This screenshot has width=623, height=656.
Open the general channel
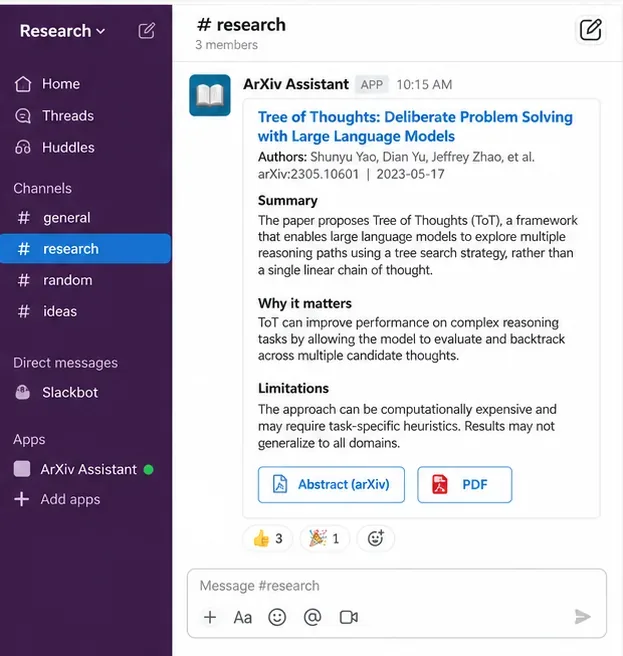[x=85, y=218]
